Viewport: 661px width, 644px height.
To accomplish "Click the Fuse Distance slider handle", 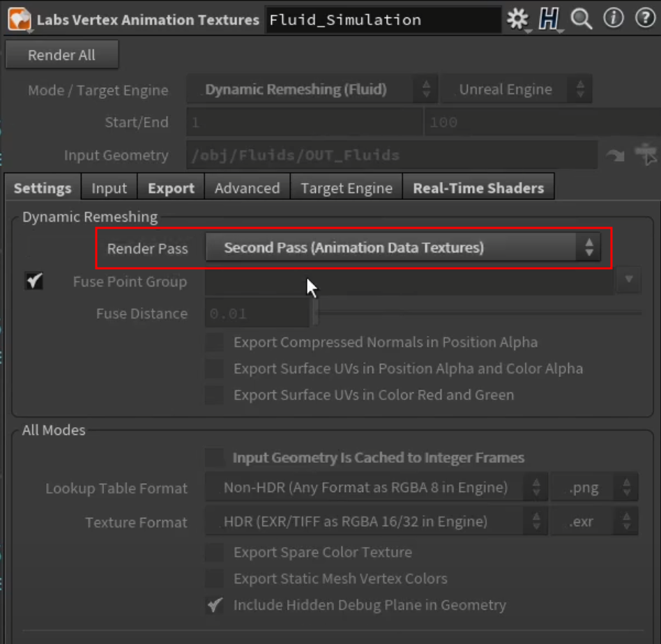I will tap(316, 313).
